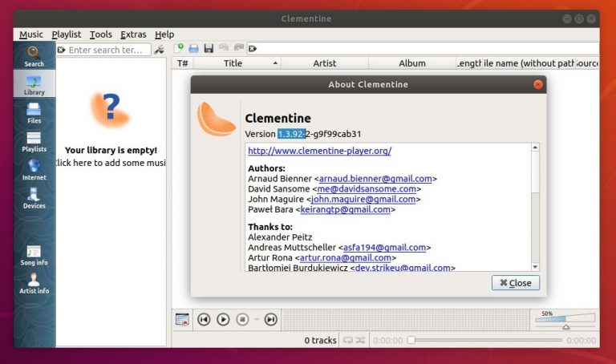The height and width of the screenshot is (364, 616).
Task: Open the Extras menu
Action: 133,34
